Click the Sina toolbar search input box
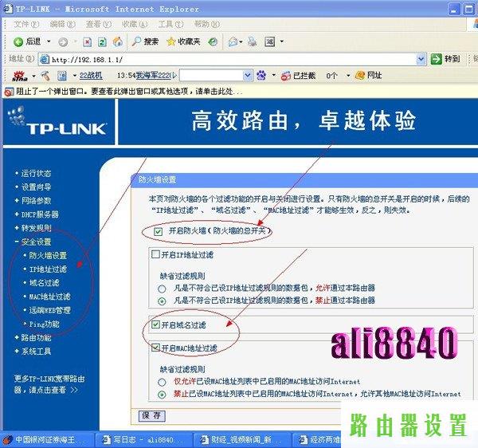This screenshot has width=478, height=448. (211, 75)
